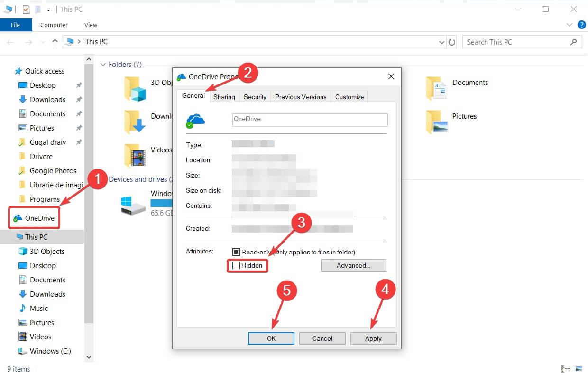Switch to the Sharing tab in properties
The height and width of the screenshot is (375, 588).
coord(224,96)
